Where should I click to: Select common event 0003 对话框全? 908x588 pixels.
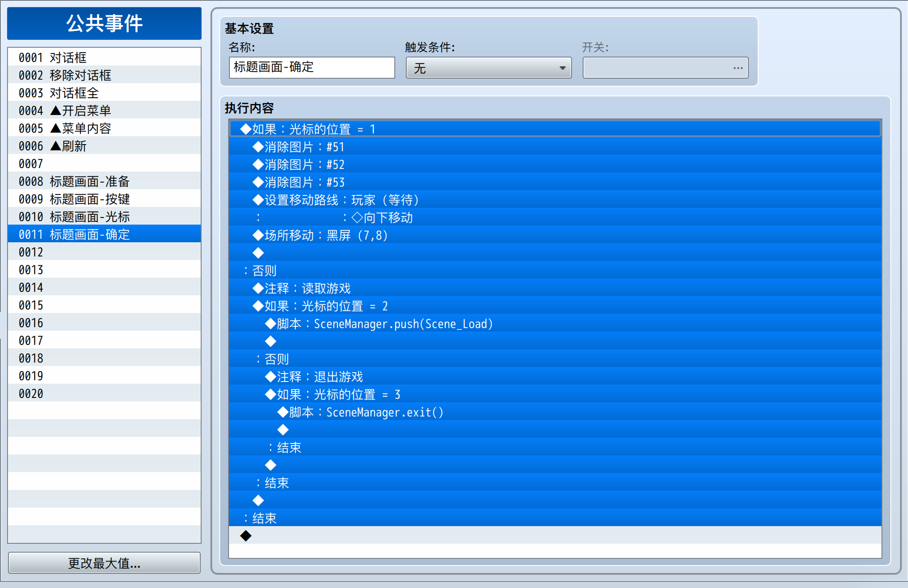tap(104, 92)
